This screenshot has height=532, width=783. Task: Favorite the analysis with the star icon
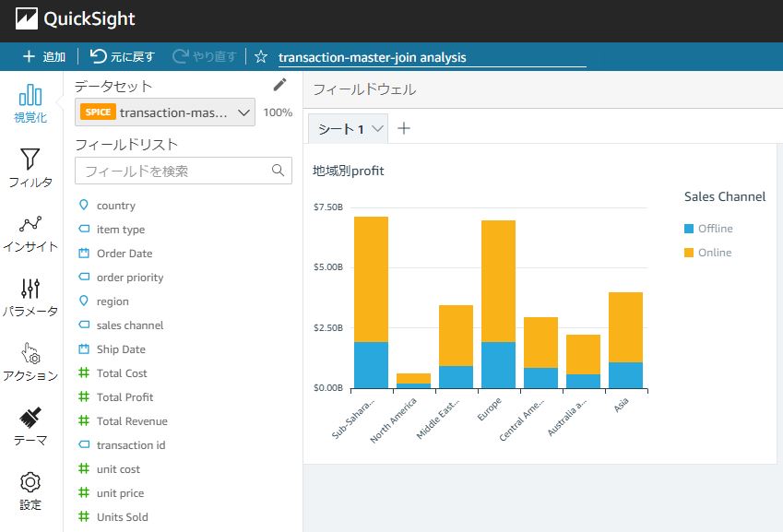coord(261,57)
